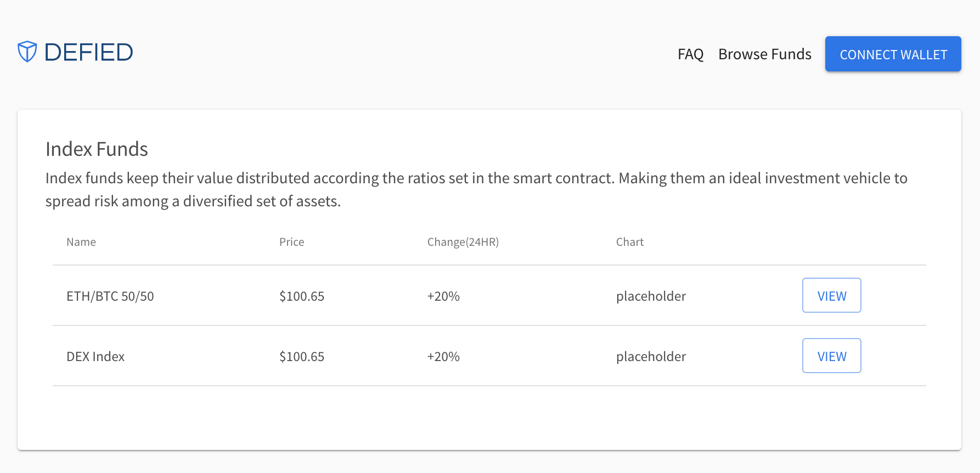Click the Chart column header
The height and width of the screenshot is (473, 980).
click(629, 242)
